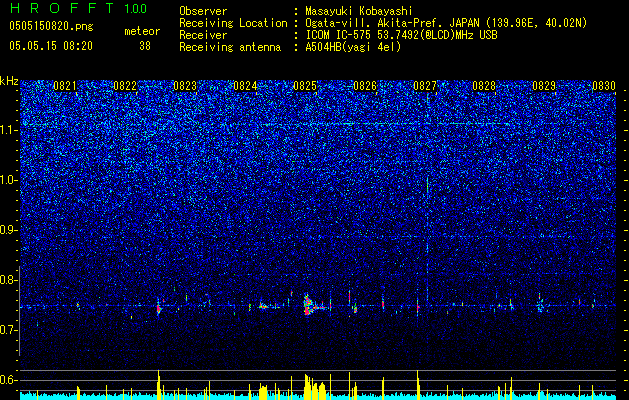Screen dimensions: 629x400
Task: Click the Receiving antenna label
Action: [x=230, y=47]
